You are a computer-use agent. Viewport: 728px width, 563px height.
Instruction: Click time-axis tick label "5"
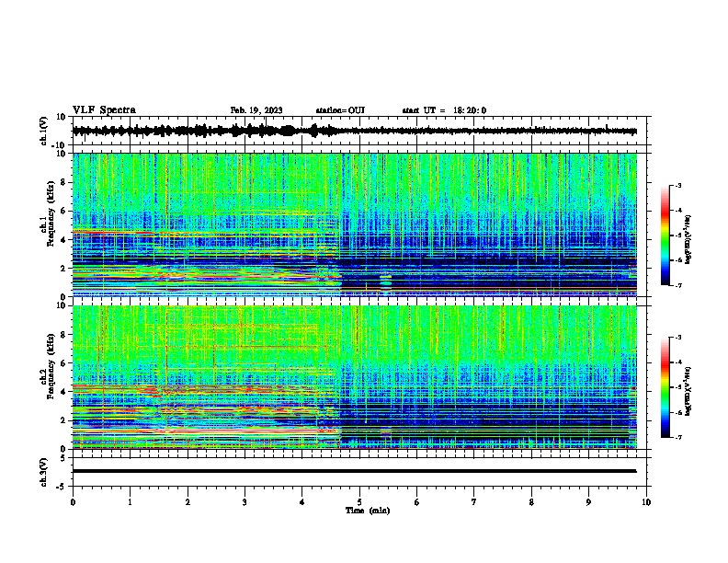coord(359,502)
